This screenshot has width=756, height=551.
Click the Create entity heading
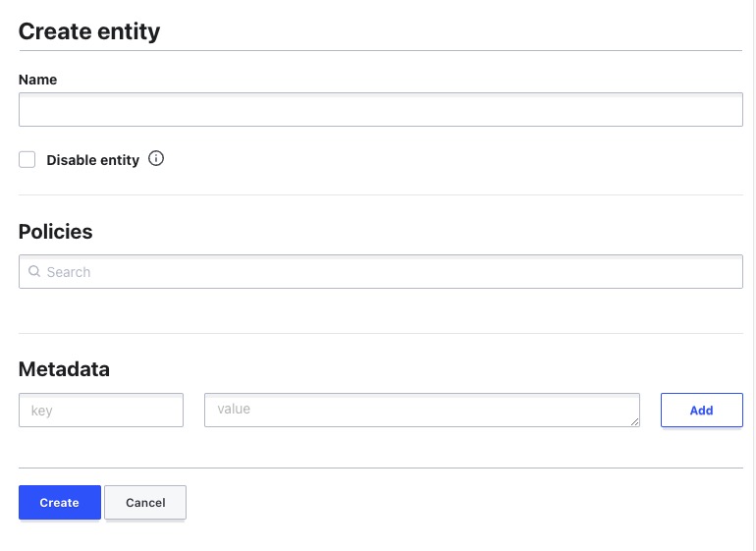89,31
